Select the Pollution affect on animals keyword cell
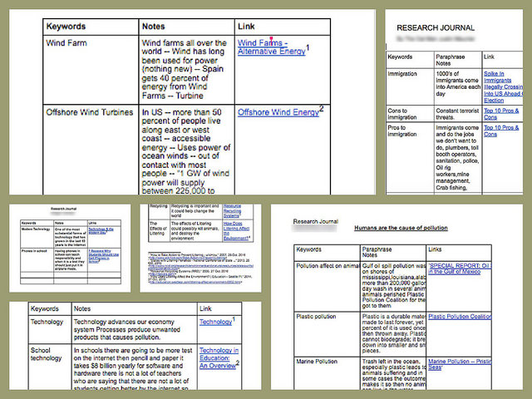The image size is (532, 399). [x=327, y=286]
